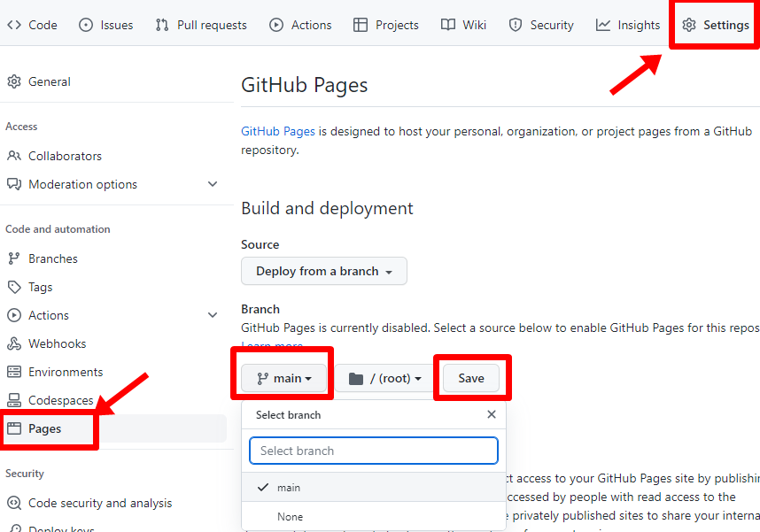Click the Tags label icon
The width and height of the screenshot is (760, 532).
[14, 287]
